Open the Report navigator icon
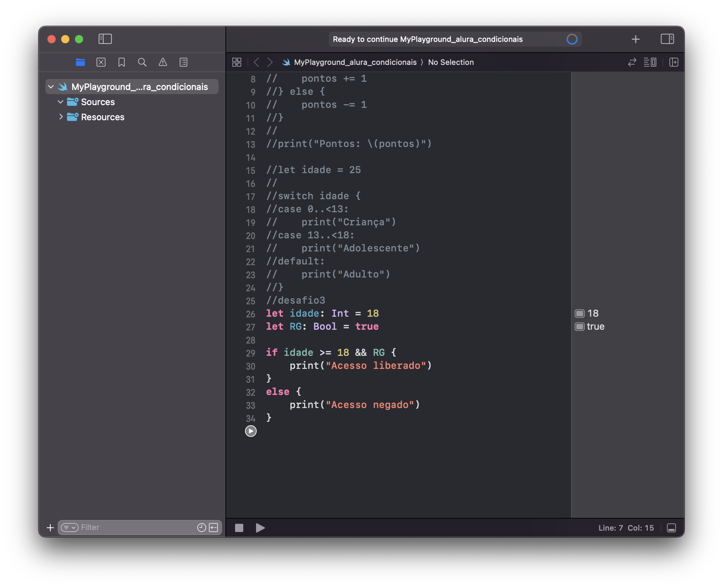723x588 pixels. tap(183, 62)
